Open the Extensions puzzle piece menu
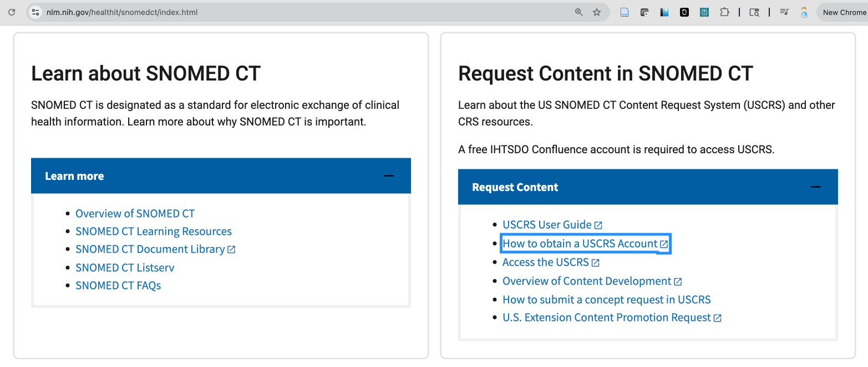 click(x=724, y=12)
